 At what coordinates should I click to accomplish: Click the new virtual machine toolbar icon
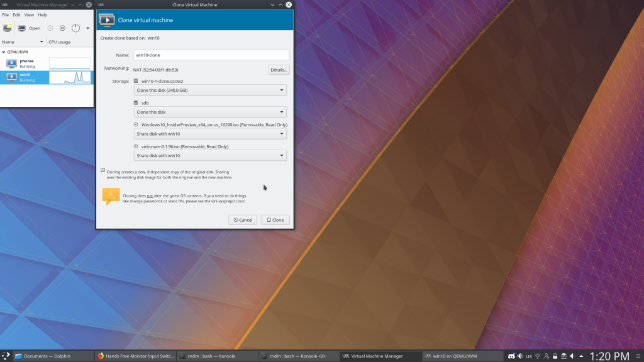coord(8,28)
